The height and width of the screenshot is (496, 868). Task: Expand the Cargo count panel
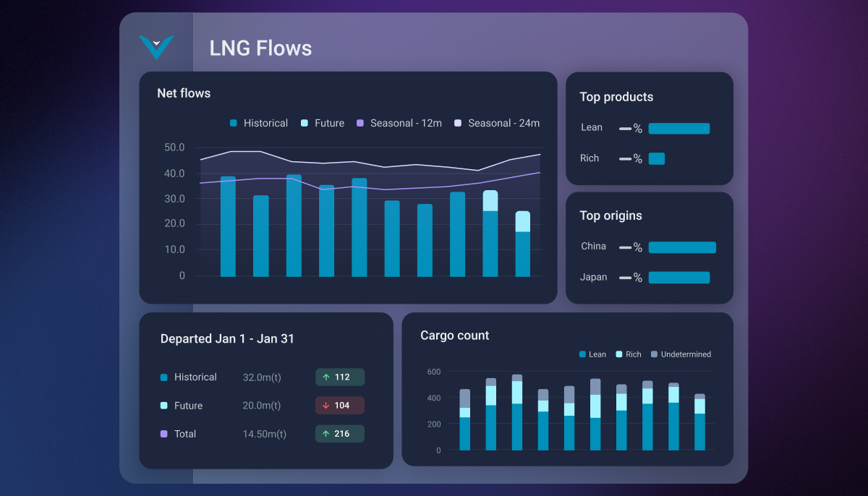(x=454, y=335)
